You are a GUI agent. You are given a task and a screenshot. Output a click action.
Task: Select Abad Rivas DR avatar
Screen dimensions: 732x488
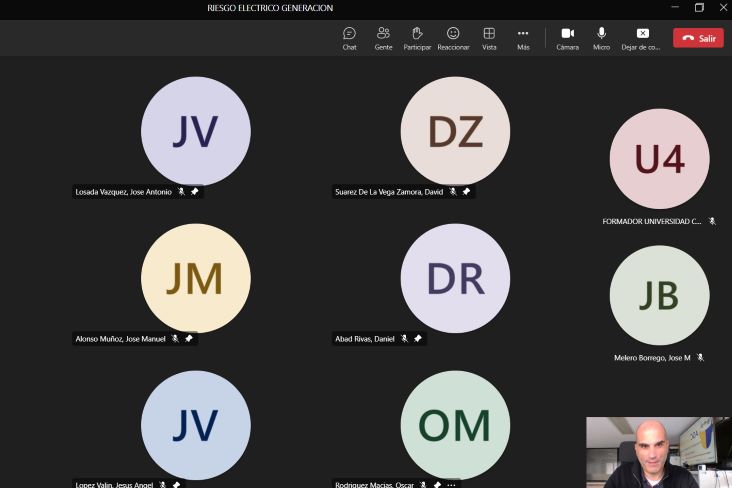pos(455,278)
